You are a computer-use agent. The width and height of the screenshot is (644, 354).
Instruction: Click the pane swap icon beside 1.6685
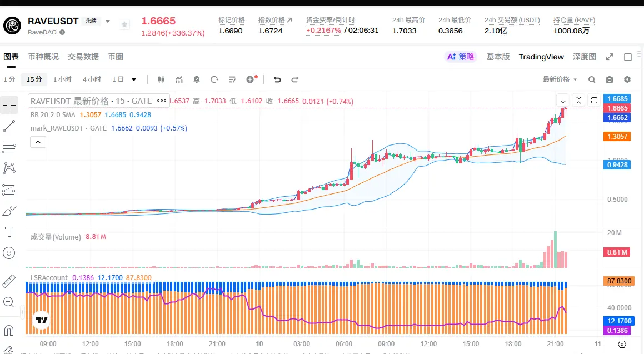(x=595, y=101)
